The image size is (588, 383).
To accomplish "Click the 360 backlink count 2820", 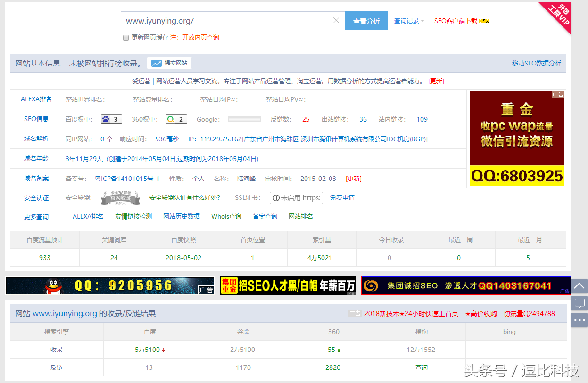I will coord(333,367).
